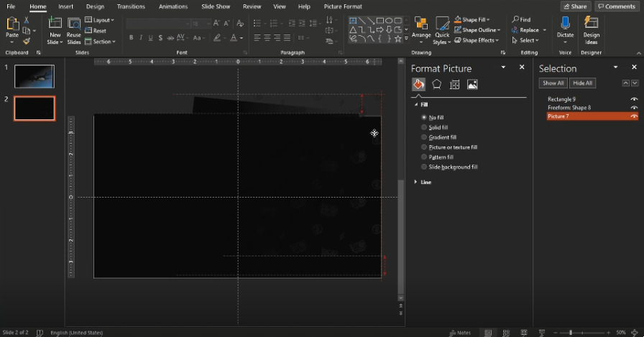644x337 pixels.
Task: Open the Size & Properties icon tab
Action: tap(454, 85)
